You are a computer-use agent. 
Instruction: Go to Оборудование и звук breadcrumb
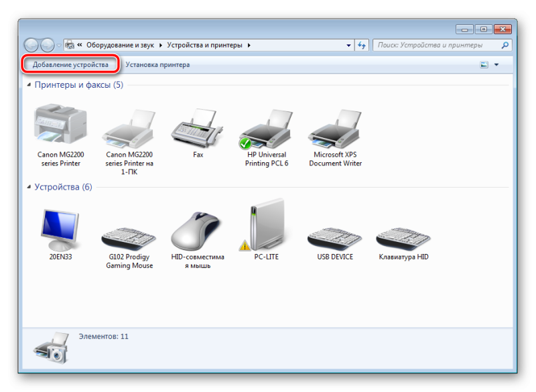click(x=120, y=45)
